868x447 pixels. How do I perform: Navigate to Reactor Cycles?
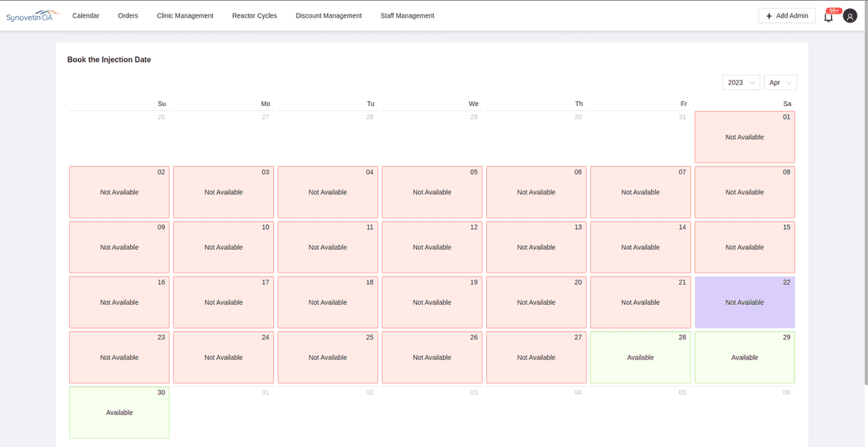[254, 16]
